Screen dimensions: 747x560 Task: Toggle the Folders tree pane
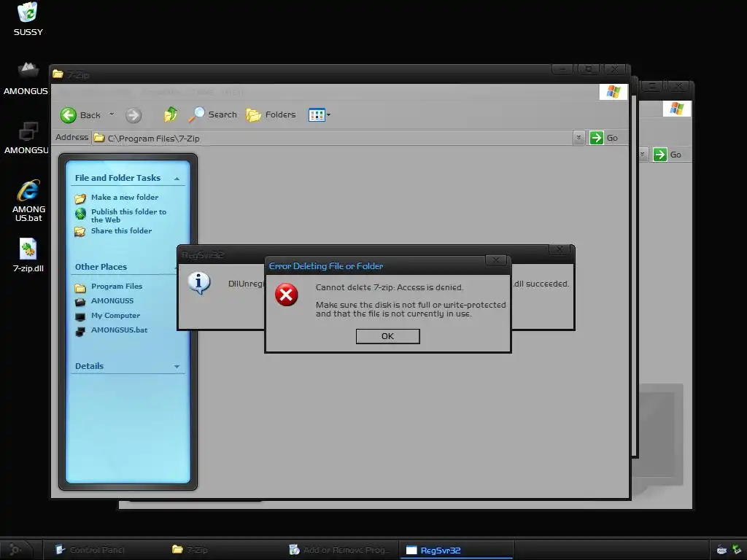click(271, 114)
